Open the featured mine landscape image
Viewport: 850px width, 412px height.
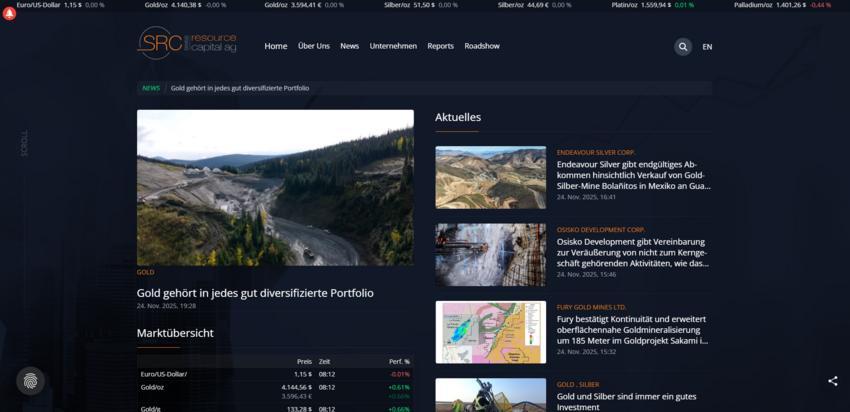tap(275, 188)
